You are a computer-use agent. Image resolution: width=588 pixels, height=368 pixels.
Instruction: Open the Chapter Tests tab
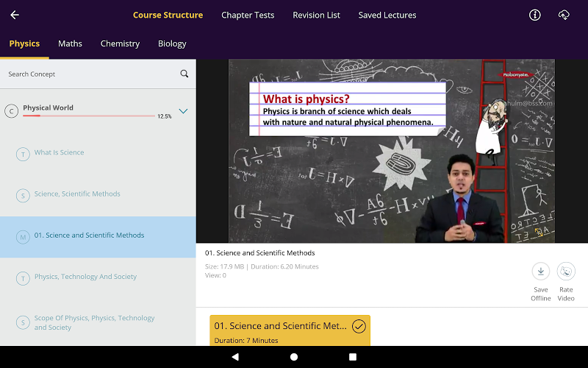(x=248, y=15)
